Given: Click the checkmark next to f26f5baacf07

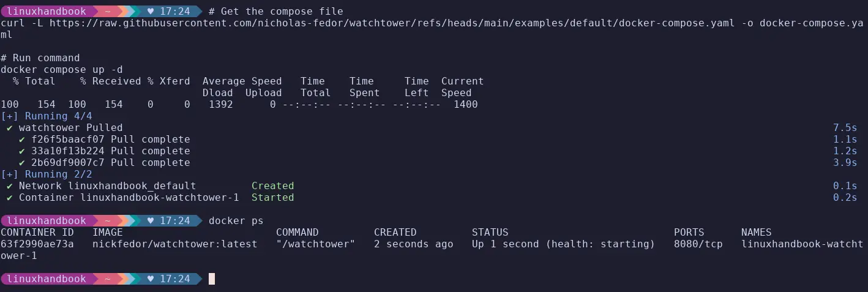Looking at the screenshot, I should point(22,140).
